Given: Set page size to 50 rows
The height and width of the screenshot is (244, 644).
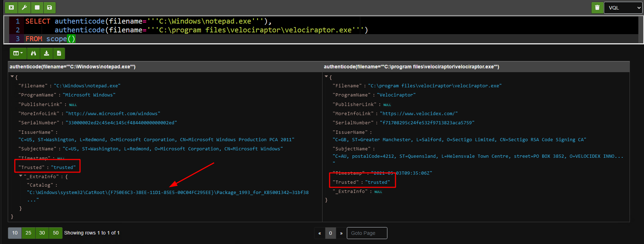Looking at the screenshot, I should pyautogui.click(x=56, y=233).
